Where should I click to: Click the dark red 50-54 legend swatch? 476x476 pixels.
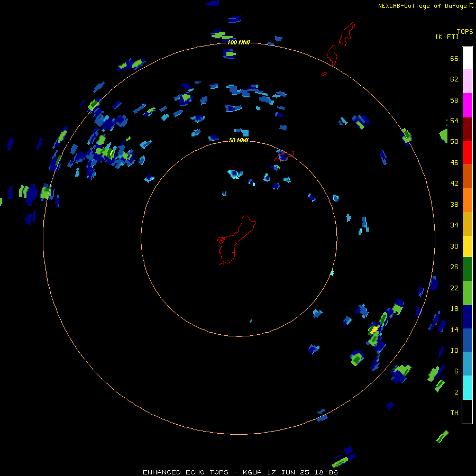[467, 129]
